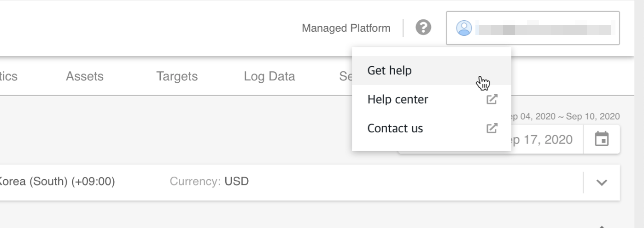Click external link icon beside Help center
The image size is (644, 228).
[x=492, y=99]
